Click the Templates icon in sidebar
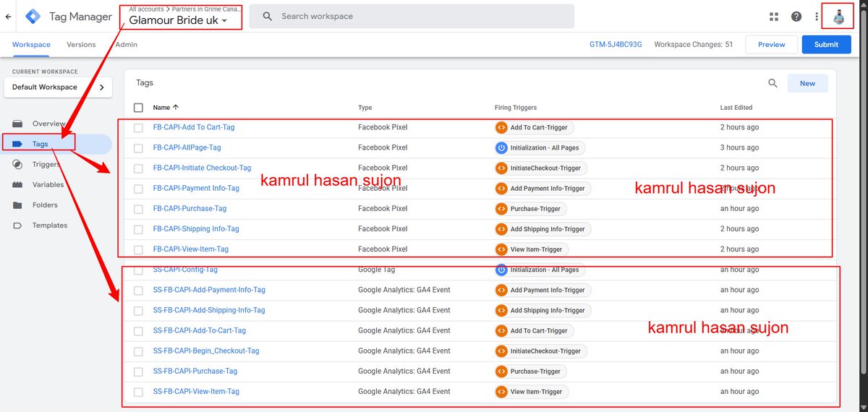The image size is (868, 412). click(x=17, y=226)
